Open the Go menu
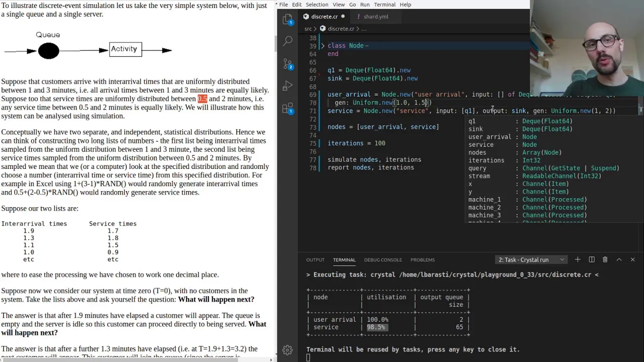Screen dimensions: 644x362 tap(352, 5)
